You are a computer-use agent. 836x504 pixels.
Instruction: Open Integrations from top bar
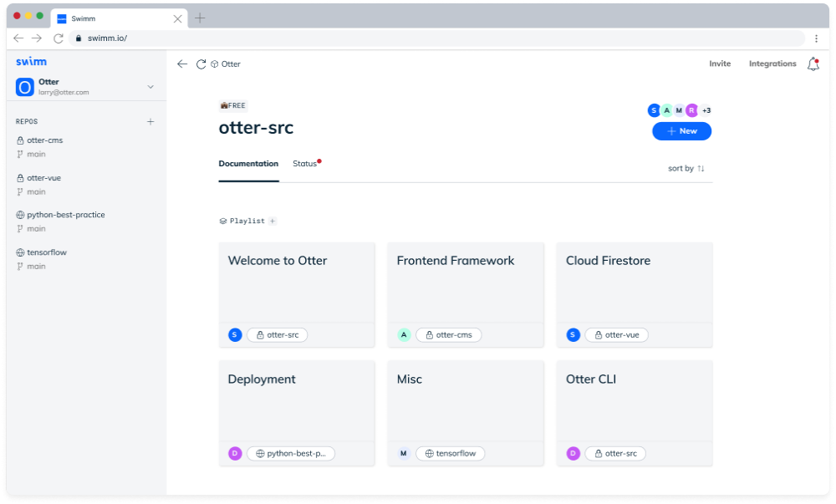click(x=772, y=64)
